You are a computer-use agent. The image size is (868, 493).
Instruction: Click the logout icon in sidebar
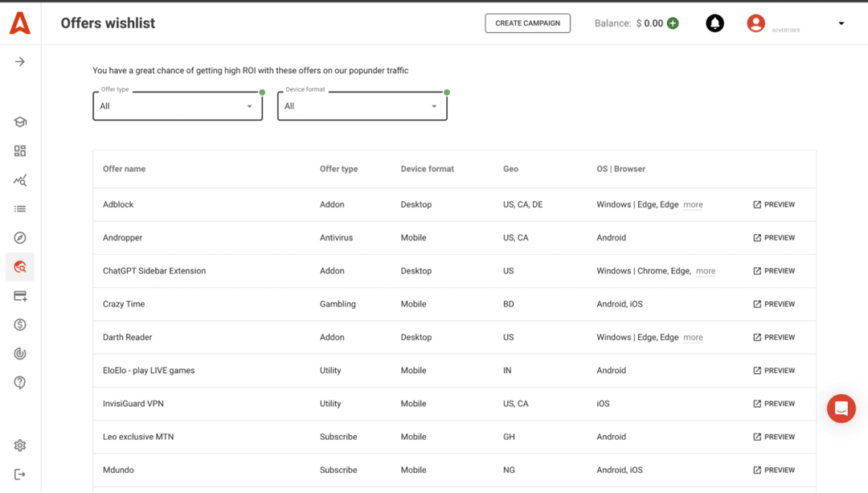(x=20, y=475)
